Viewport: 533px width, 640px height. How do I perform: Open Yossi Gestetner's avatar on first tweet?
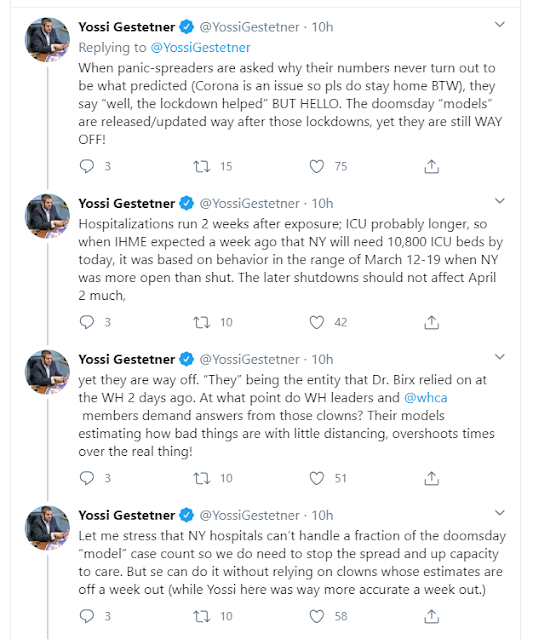[x=47, y=40]
